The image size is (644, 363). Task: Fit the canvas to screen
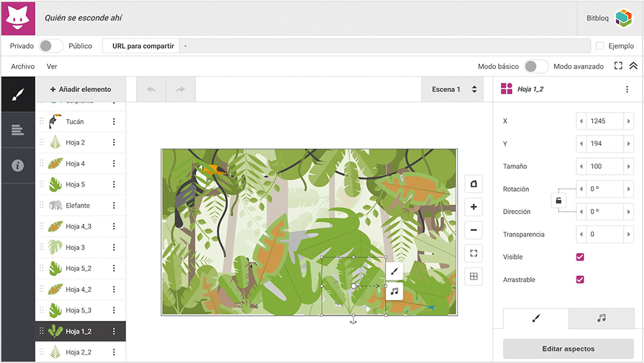(474, 253)
